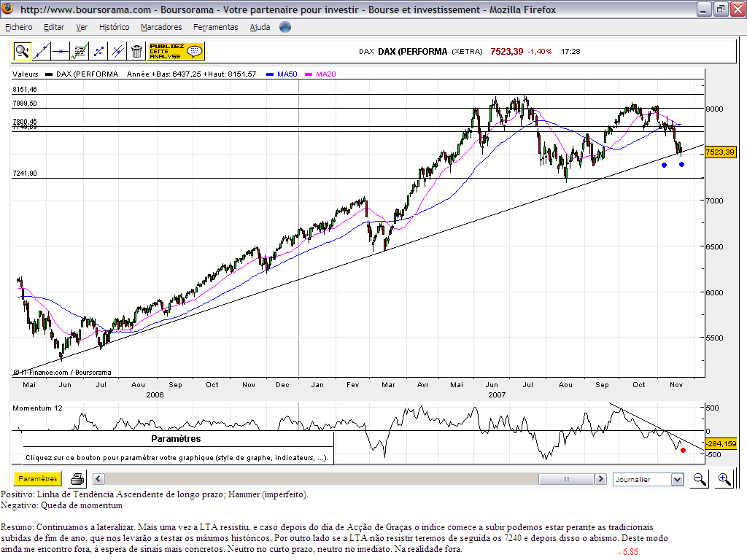Click the Momentum 12 indicator label

[37, 408]
